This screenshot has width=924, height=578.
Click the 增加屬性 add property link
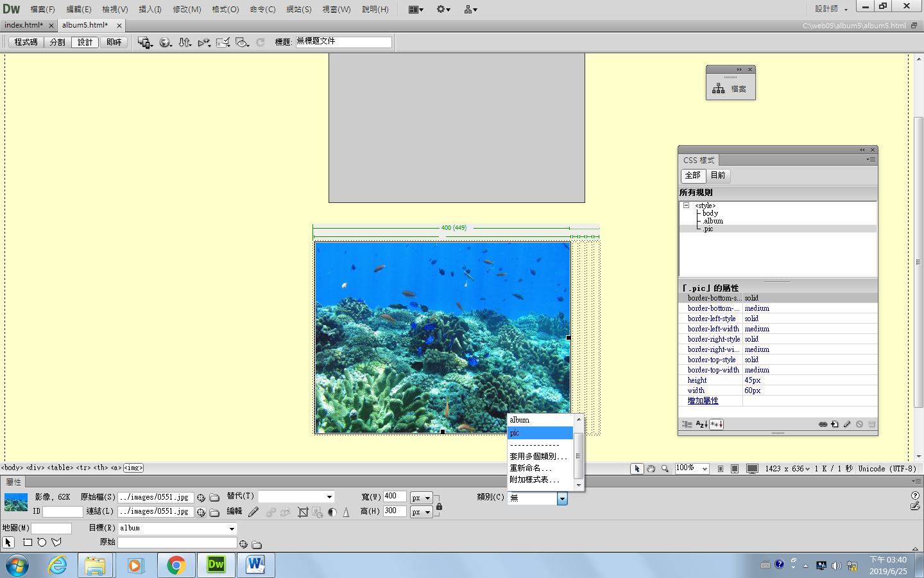(x=703, y=401)
